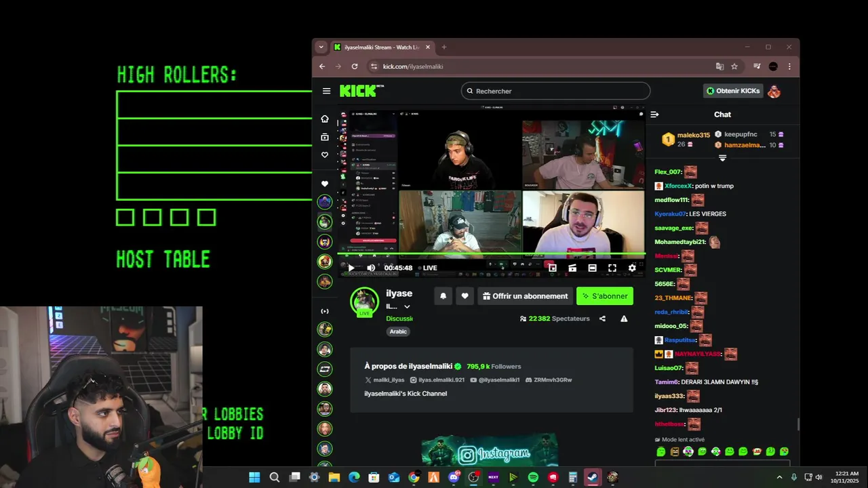Open Chrome three-dot menu
868x488 pixels.
coord(789,66)
